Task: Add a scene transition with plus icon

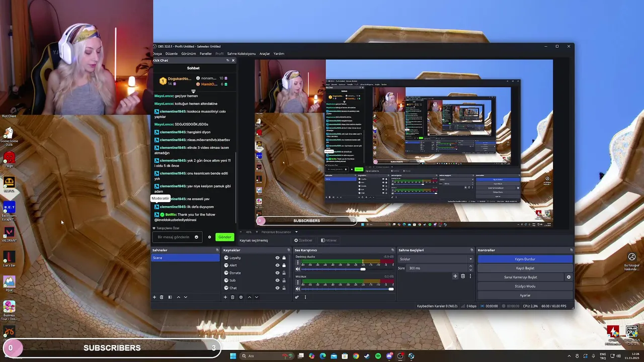Action: pyautogui.click(x=455, y=276)
